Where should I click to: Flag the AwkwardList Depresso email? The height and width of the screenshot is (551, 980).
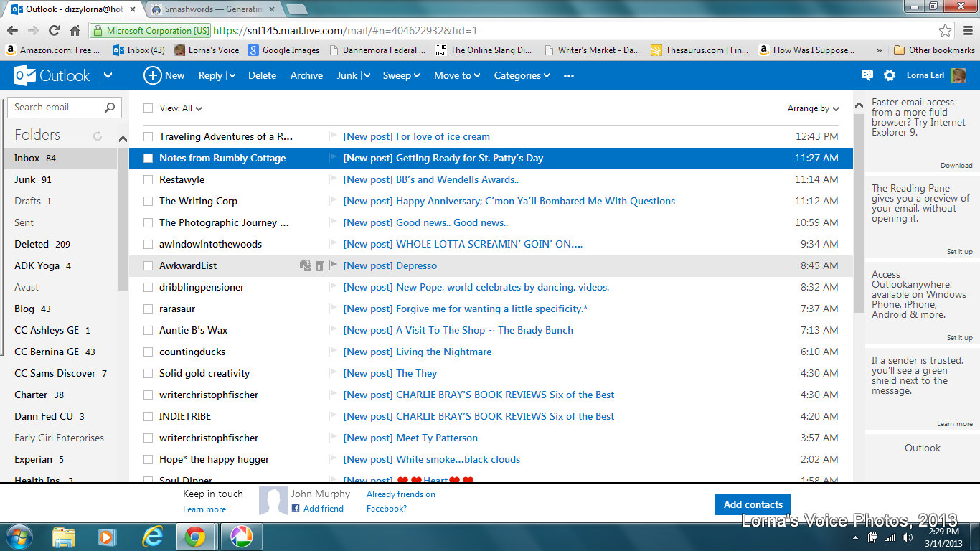(x=333, y=265)
